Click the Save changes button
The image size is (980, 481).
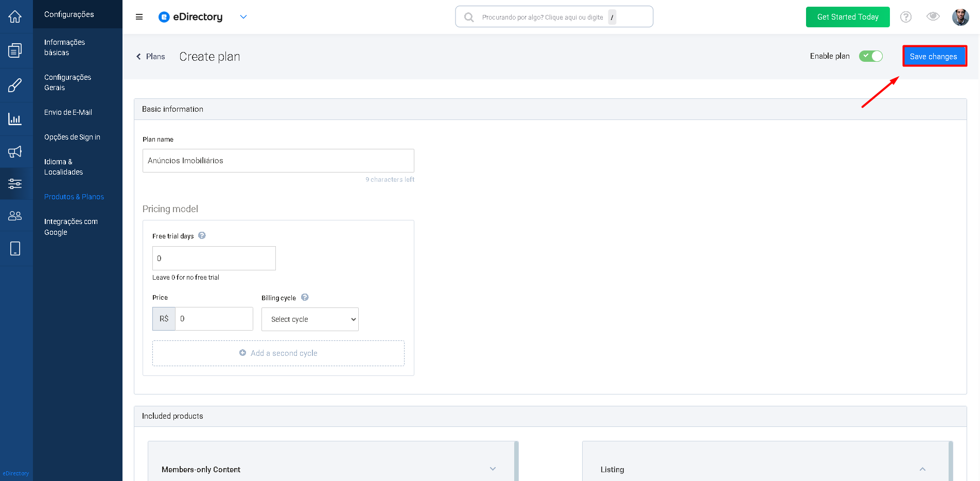(x=934, y=56)
